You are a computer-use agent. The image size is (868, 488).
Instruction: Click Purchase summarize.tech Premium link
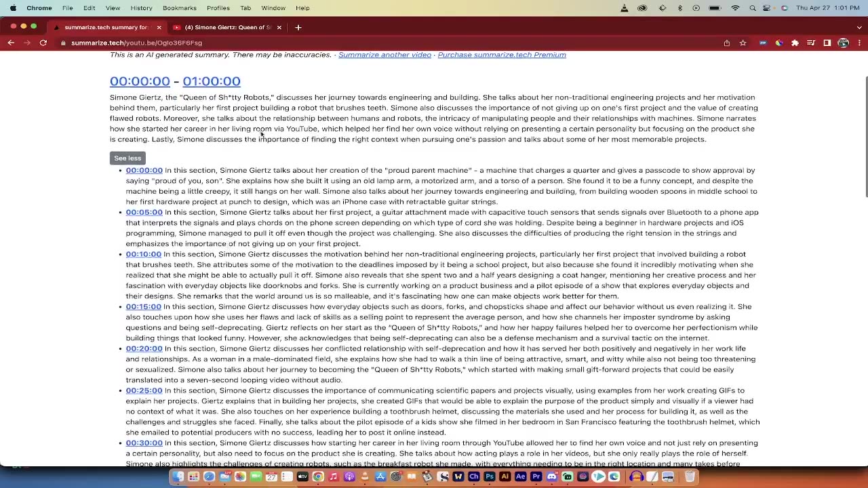tap(502, 55)
